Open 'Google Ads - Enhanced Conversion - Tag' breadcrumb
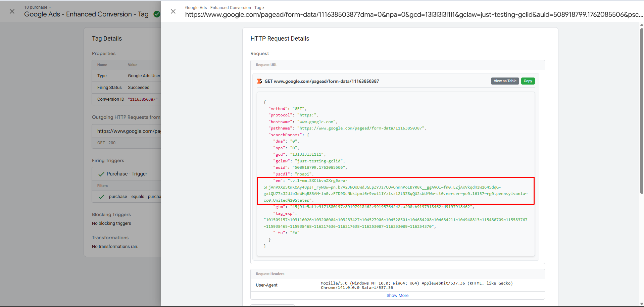This screenshot has width=644, height=307. click(223, 8)
